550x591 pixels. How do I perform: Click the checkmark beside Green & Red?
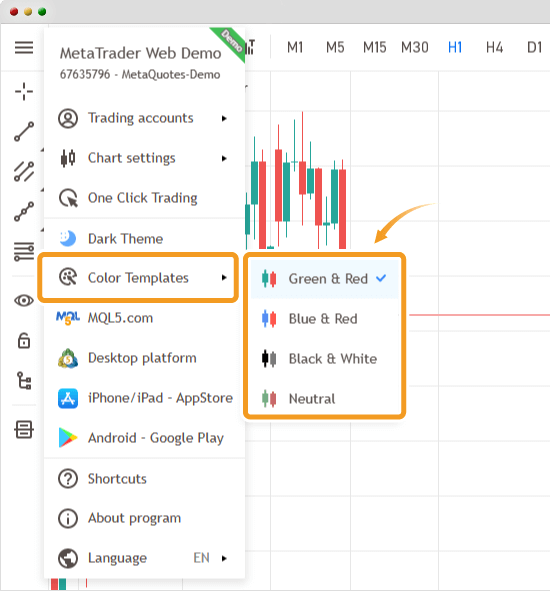coord(381,278)
